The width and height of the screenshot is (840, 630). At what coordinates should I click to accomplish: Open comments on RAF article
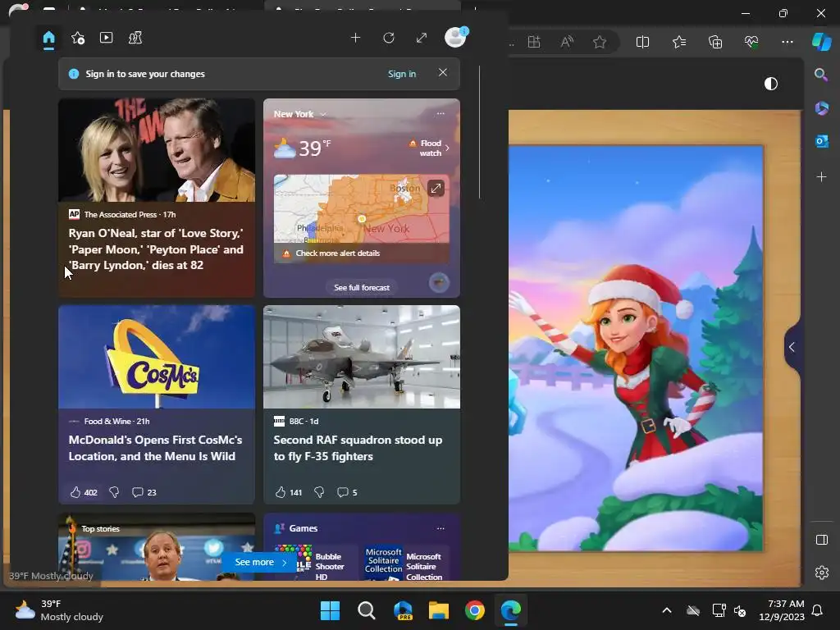[347, 492]
